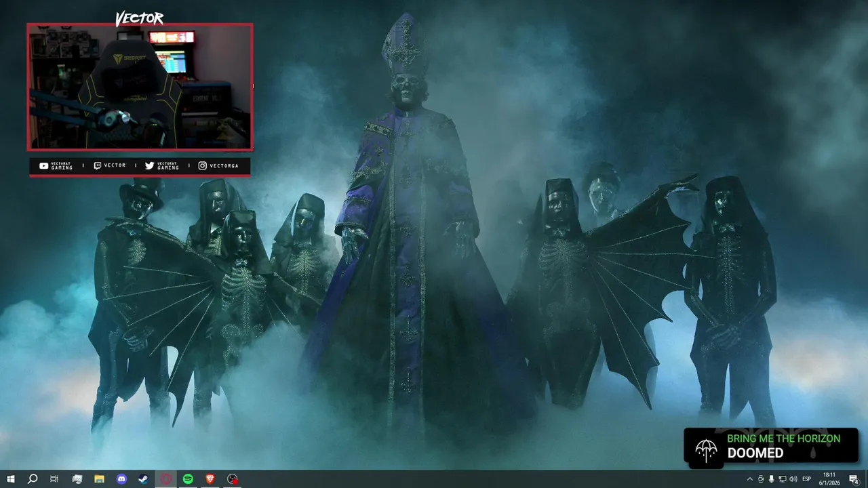Switch the ESP input language indicator

coord(807,479)
